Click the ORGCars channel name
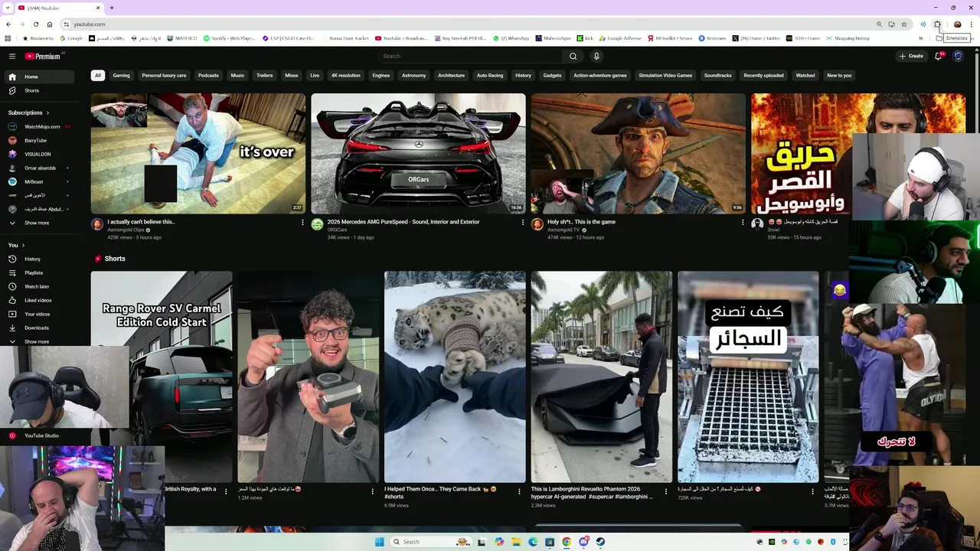This screenshot has height=551, width=980. [x=337, y=230]
